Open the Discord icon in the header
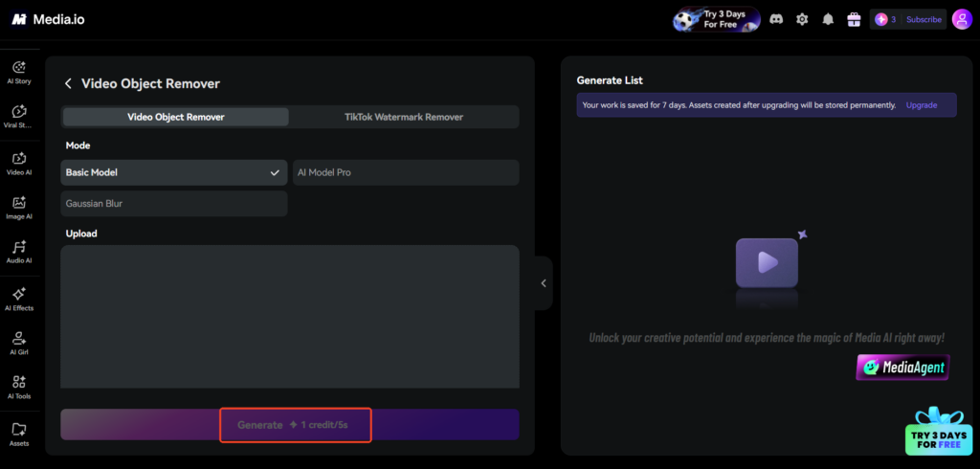980x469 pixels. pyautogui.click(x=776, y=19)
